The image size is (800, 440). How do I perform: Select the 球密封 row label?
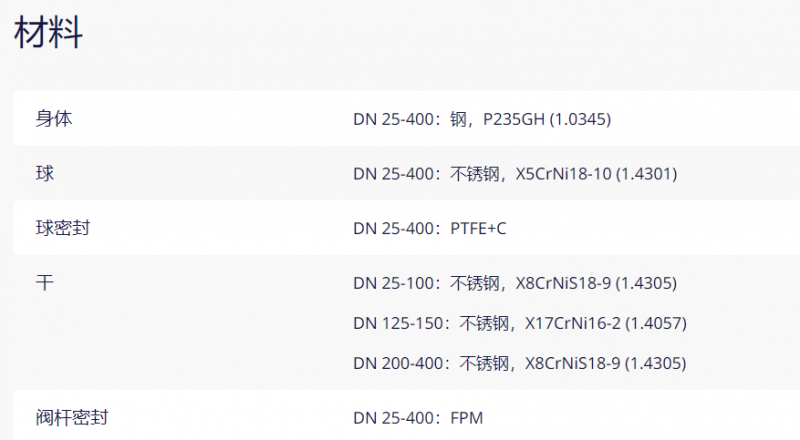(63, 228)
